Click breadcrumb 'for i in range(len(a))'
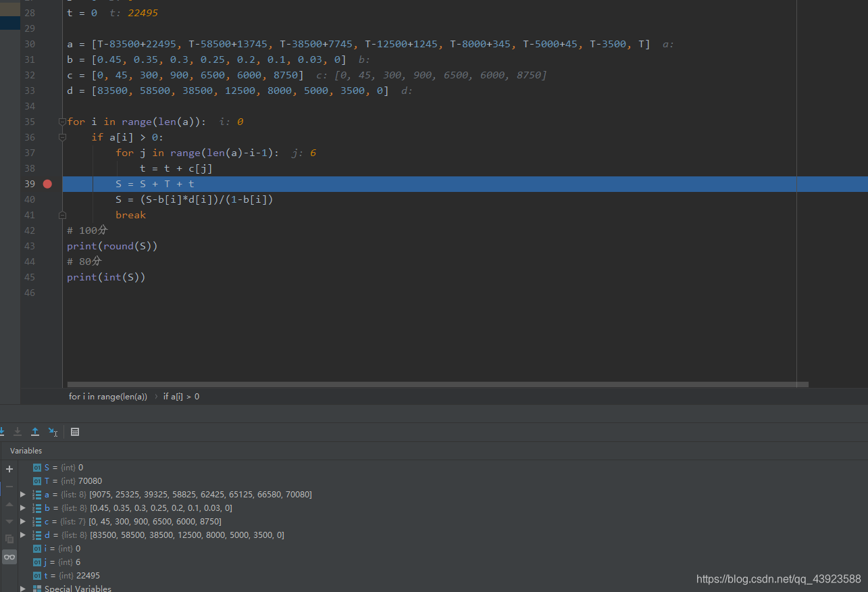The height and width of the screenshot is (592, 868). (x=108, y=397)
